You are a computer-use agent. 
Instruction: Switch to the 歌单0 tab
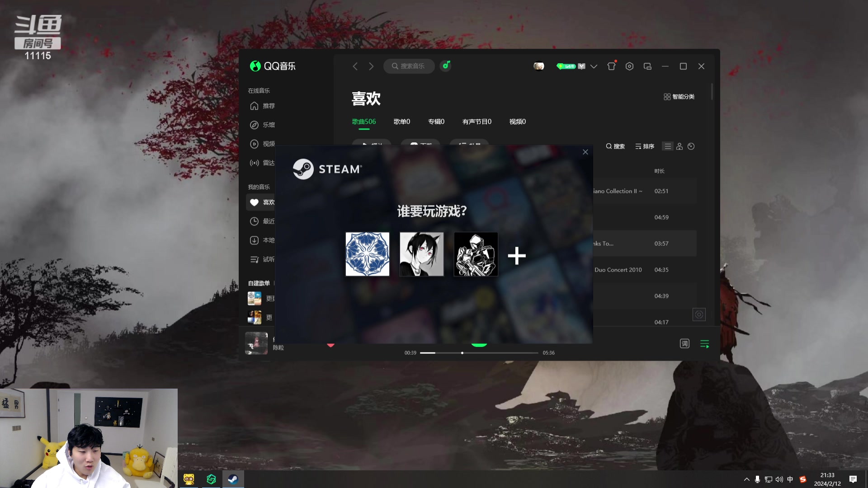point(402,122)
